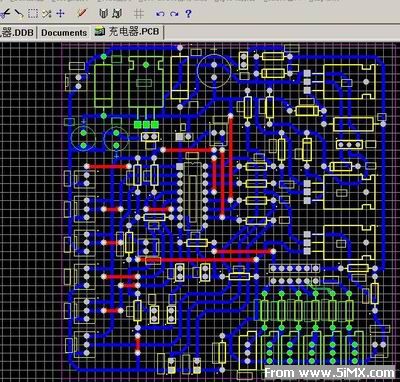Switch to the Documents tab
This screenshot has height=382, width=400.
click(64, 33)
